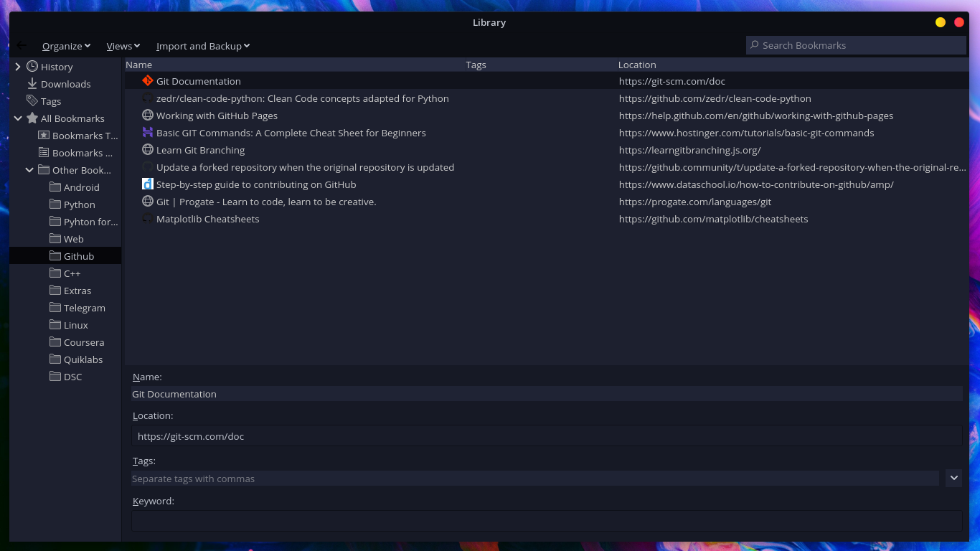Expand the History tree node
Image resolution: width=980 pixels, height=551 pixels.
pyautogui.click(x=18, y=67)
